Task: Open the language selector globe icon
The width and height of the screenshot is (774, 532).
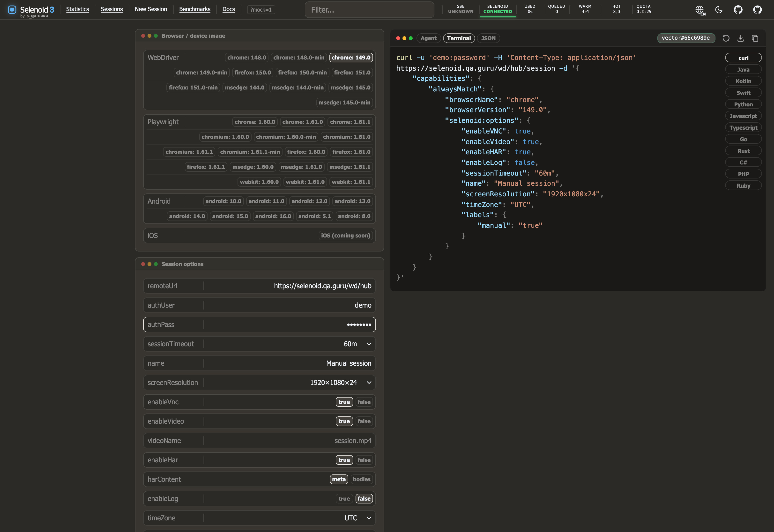Action: 700,10
